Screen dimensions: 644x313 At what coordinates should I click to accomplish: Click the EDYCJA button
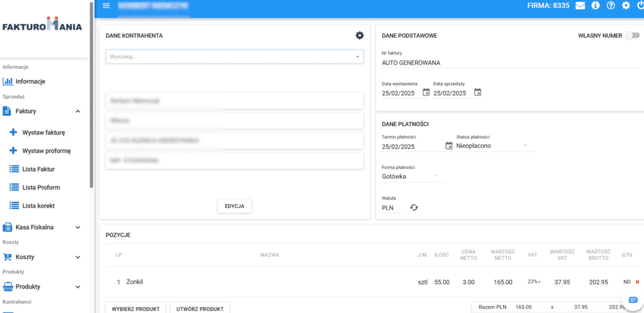(235, 206)
